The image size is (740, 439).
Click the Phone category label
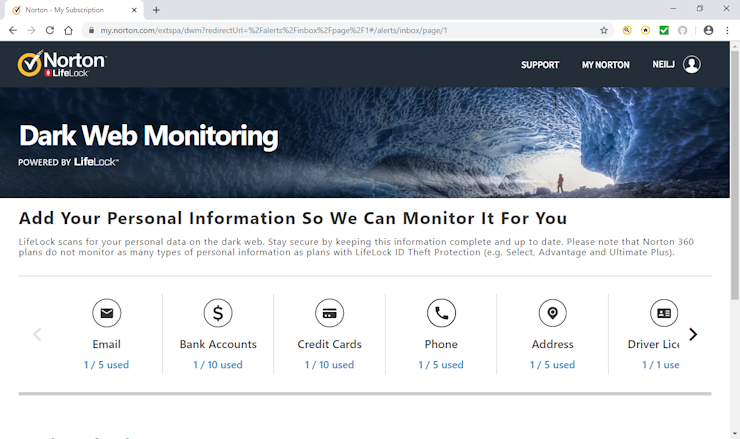[x=441, y=344]
